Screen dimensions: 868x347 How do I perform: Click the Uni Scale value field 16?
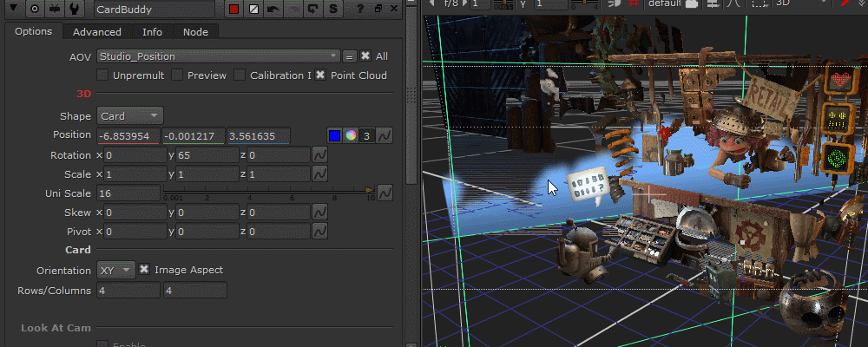tap(128, 193)
